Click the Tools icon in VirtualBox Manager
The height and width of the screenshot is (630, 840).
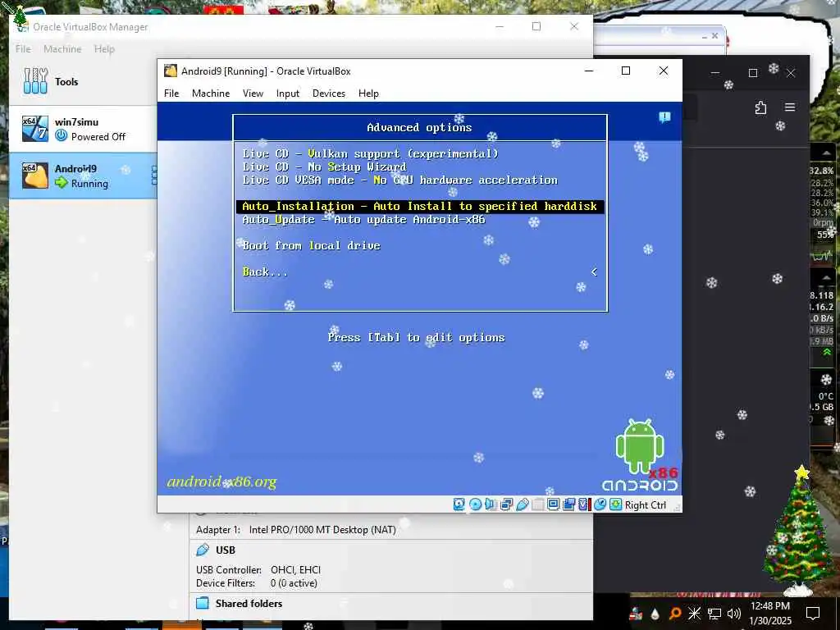[x=35, y=81]
